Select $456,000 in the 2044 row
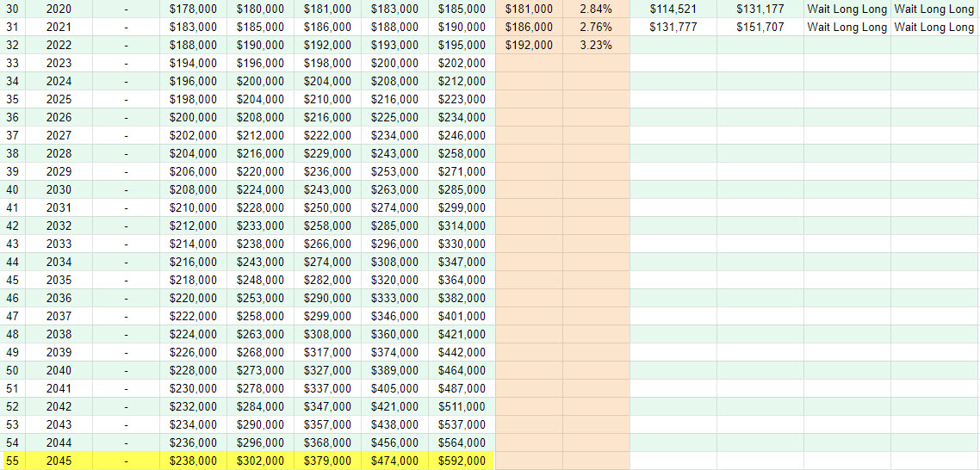Screen dimensions: 980x470 click(394, 443)
